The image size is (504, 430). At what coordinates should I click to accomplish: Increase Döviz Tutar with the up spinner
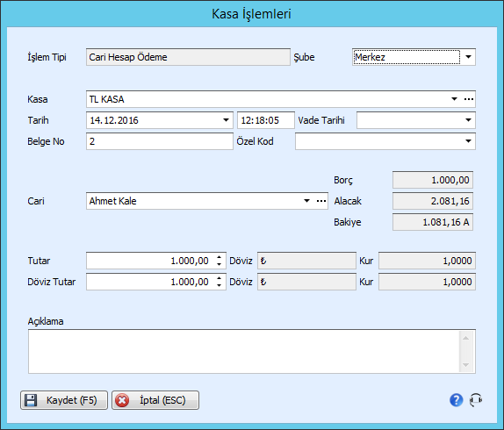point(220,278)
